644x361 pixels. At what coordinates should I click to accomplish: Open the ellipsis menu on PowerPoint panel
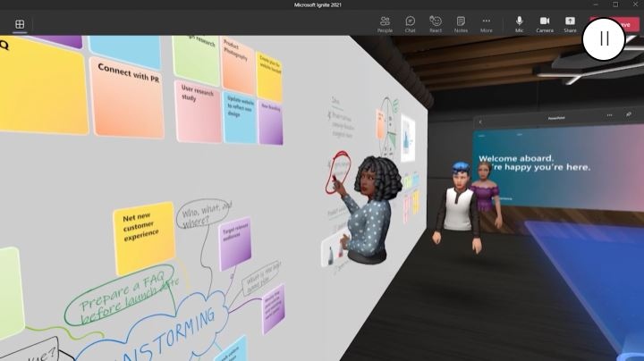coord(609,115)
